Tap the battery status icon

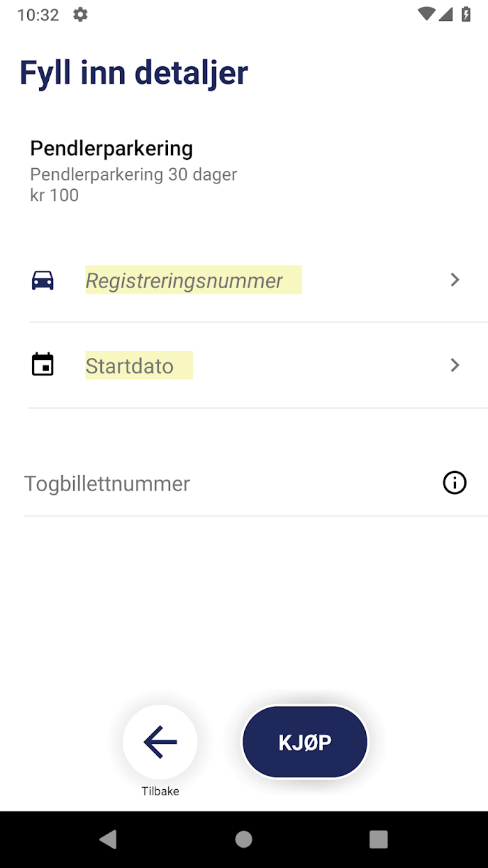pyautogui.click(x=466, y=14)
